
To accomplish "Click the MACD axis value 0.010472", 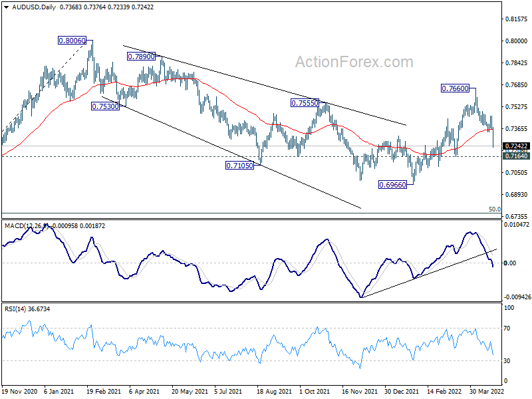I will [517, 225].
